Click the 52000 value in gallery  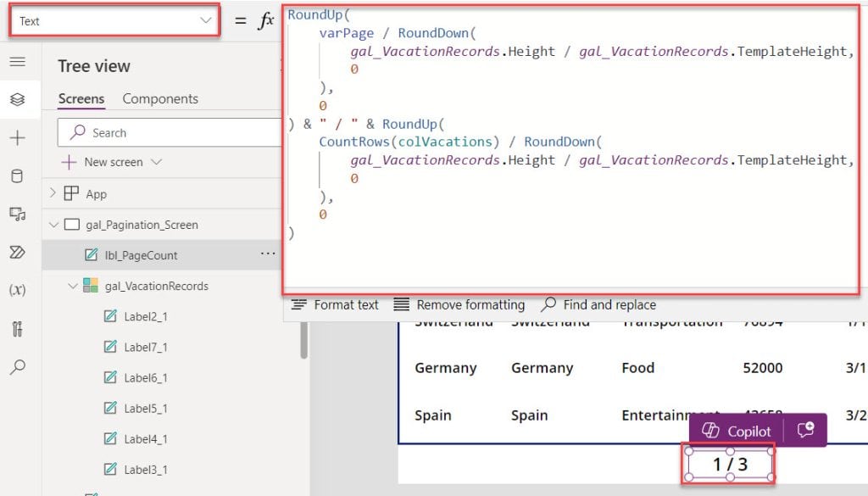pos(762,368)
